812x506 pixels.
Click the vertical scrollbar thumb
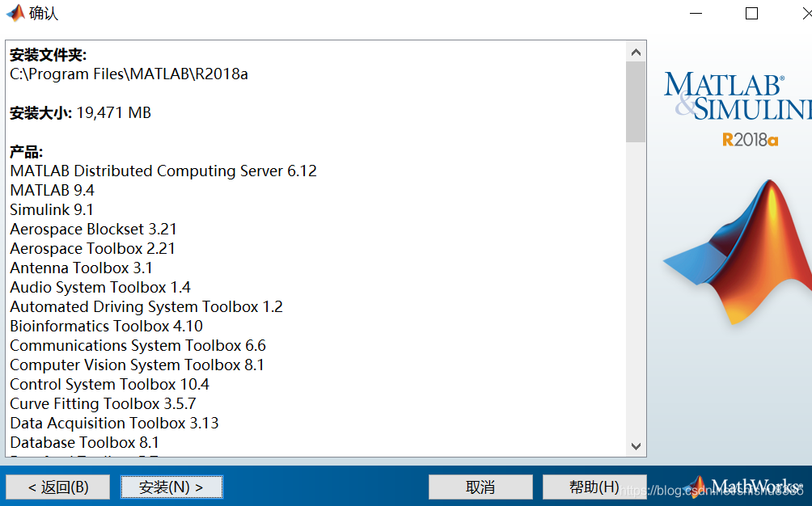[x=636, y=102]
